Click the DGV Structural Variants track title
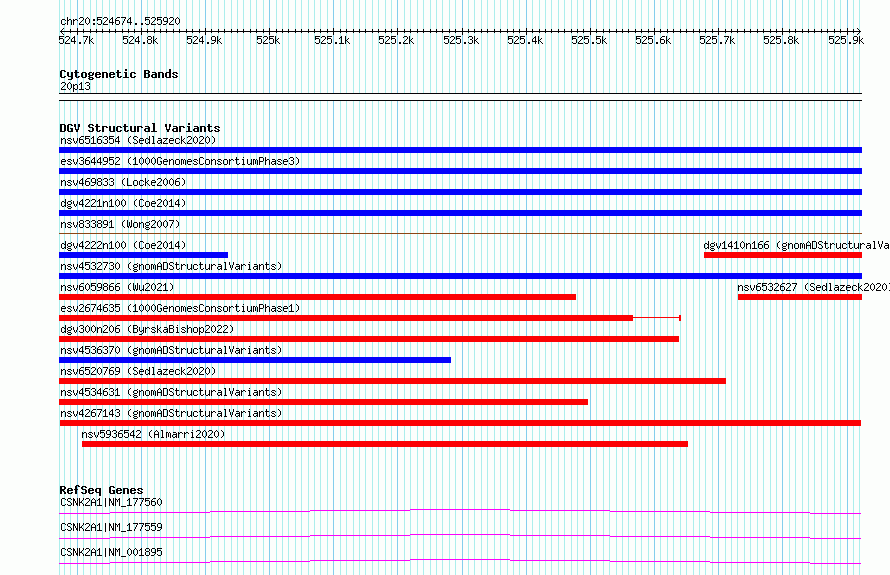 140,128
